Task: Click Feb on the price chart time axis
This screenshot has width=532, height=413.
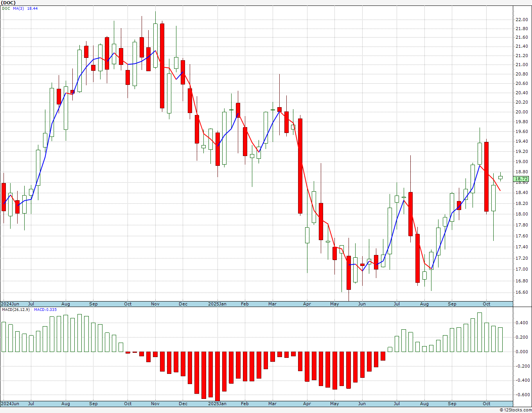Action: (244, 304)
